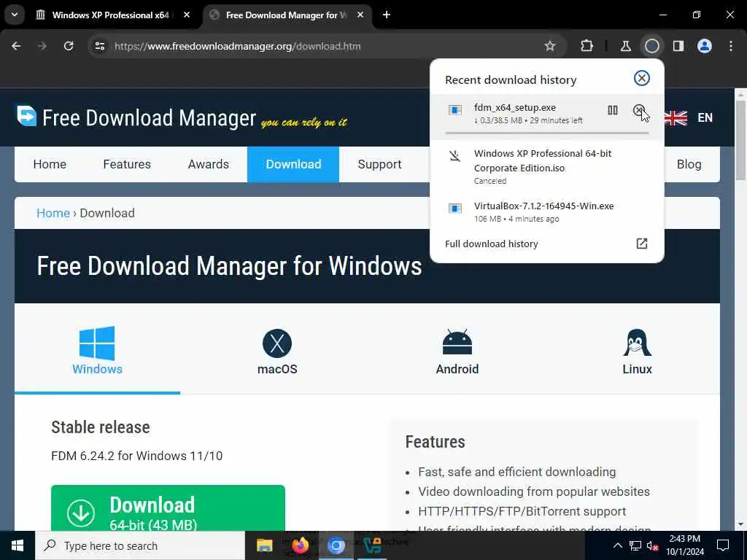
Task: Select the macOS platform icon
Action: pos(277,343)
